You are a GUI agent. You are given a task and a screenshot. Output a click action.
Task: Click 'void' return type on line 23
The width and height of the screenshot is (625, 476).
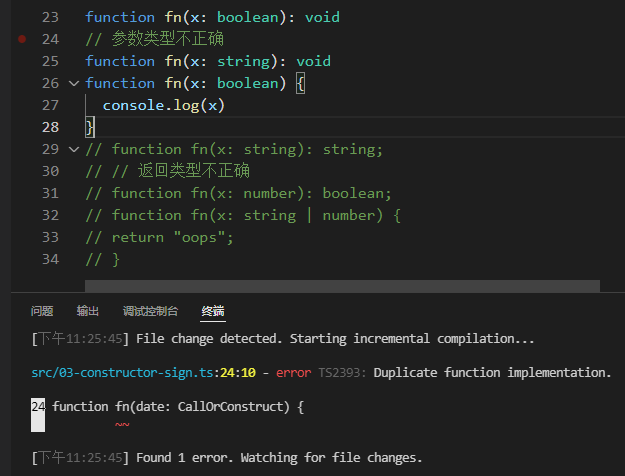[x=322, y=17]
